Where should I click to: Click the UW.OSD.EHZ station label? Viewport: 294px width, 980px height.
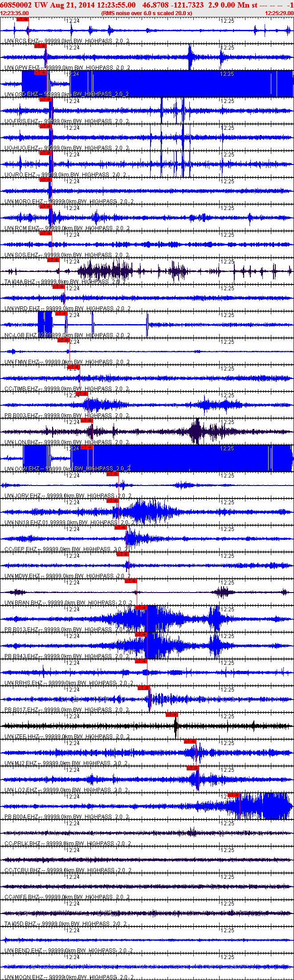click(x=21, y=95)
